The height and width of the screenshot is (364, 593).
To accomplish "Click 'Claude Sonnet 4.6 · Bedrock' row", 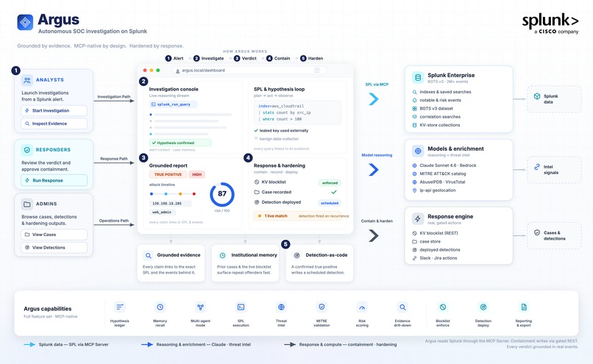I will click(444, 165).
